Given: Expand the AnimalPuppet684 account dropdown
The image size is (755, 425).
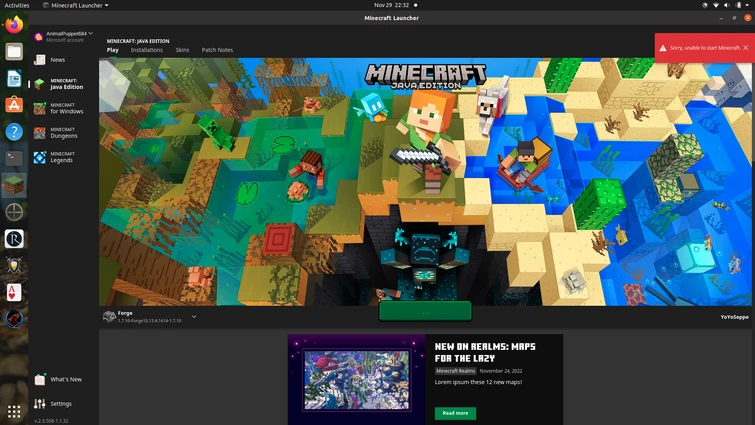Looking at the screenshot, I should coord(91,33).
